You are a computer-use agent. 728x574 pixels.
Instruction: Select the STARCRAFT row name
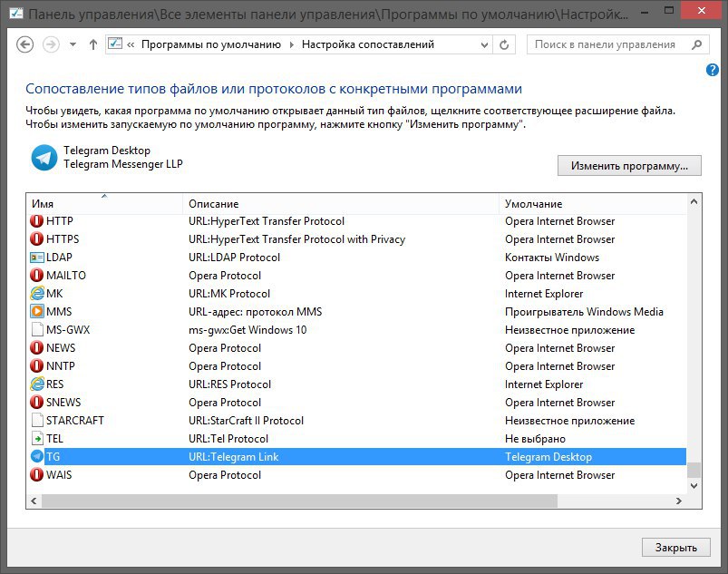(x=74, y=420)
